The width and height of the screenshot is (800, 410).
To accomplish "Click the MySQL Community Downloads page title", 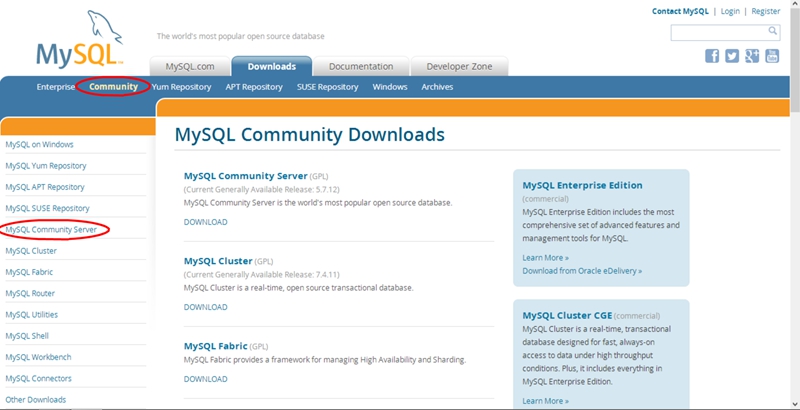I will (310, 135).
